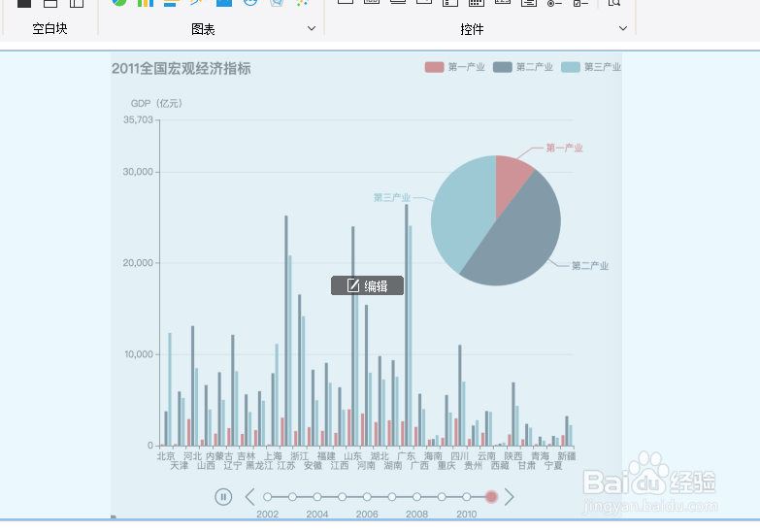Toggle 第三产业 legend light-blue swatch
The height and width of the screenshot is (532, 760).
tap(571, 67)
